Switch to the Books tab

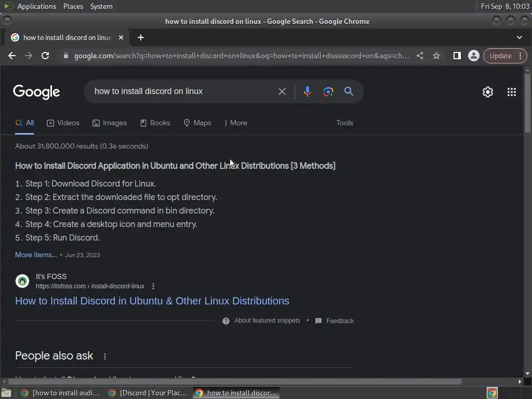pyautogui.click(x=155, y=123)
